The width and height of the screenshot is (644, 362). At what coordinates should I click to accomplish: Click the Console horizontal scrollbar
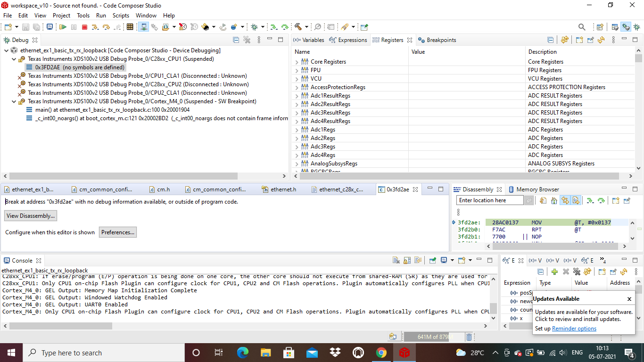pos(61,326)
